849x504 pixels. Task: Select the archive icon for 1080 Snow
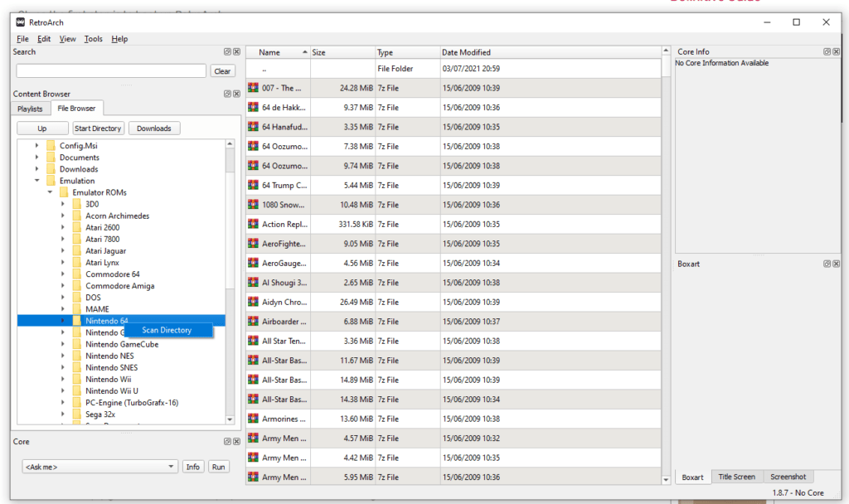coord(253,205)
